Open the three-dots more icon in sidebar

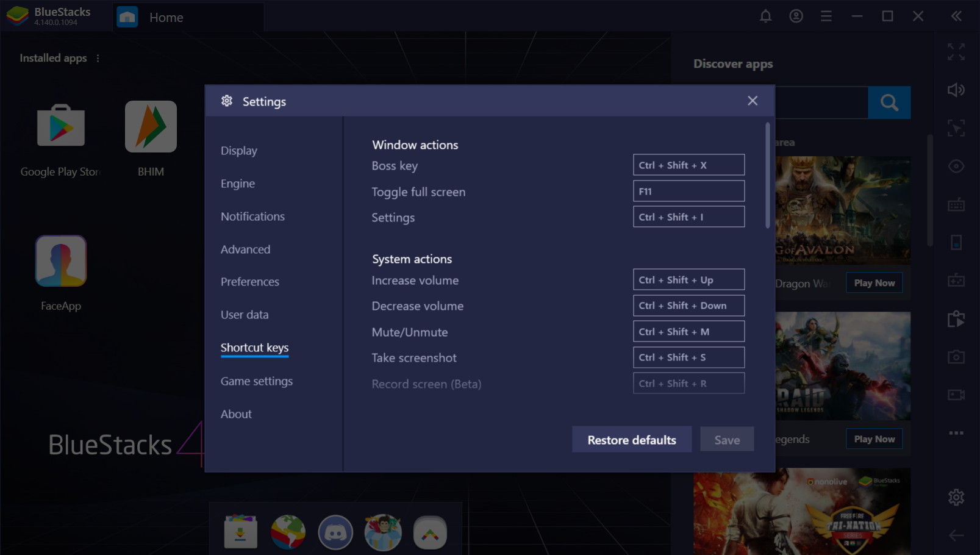click(956, 433)
